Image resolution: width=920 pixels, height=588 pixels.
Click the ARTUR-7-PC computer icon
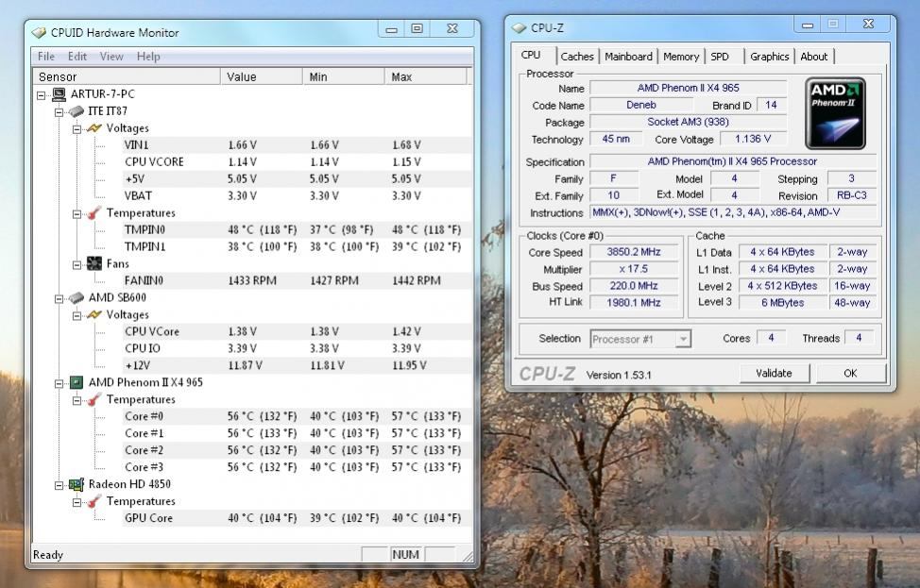[x=60, y=93]
